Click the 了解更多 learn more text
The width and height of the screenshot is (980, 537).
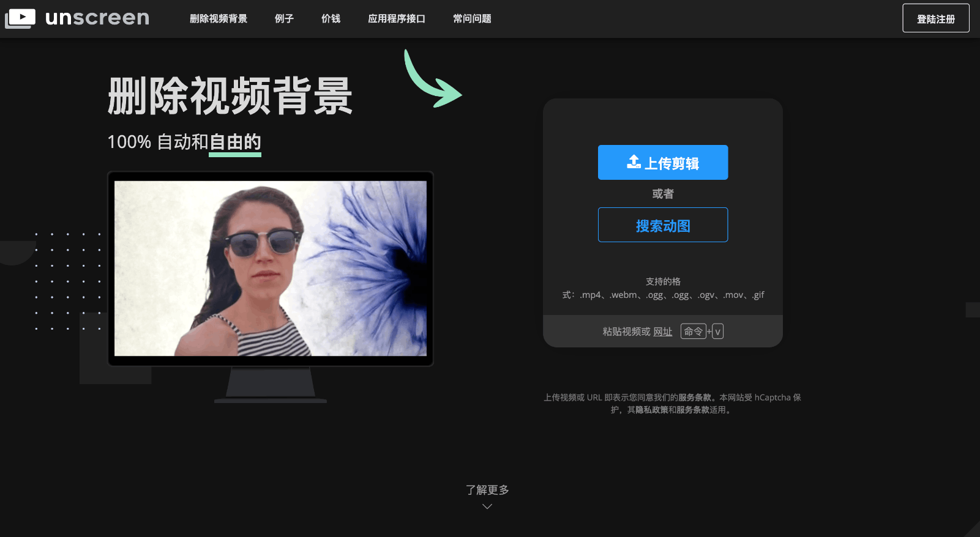[x=487, y=490]
